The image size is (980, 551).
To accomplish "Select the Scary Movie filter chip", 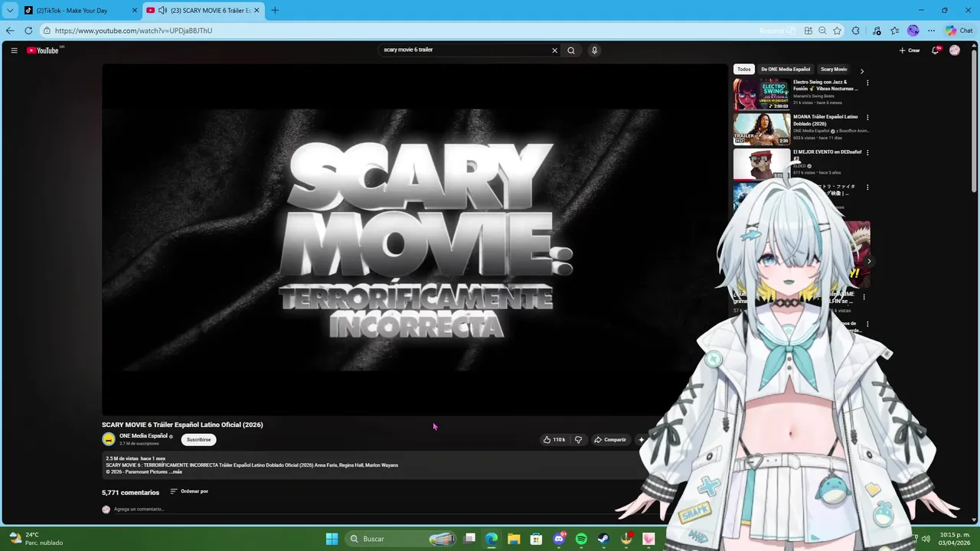I will pos(834,69).
